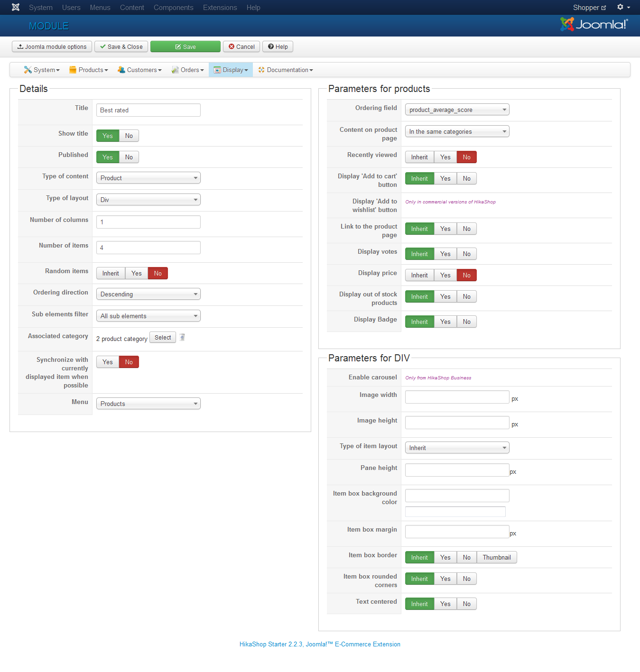Screen dimensions: 640x672
Task: Open the Users menu
Action: coord(71,8)
